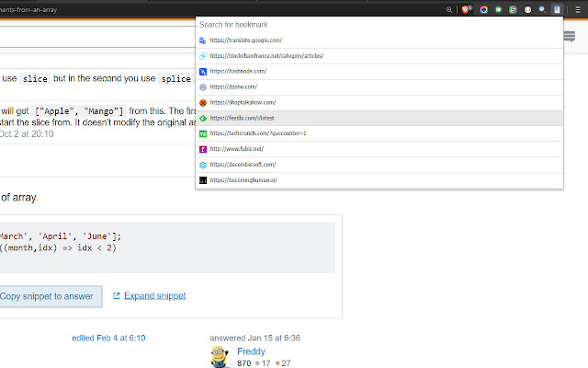Click the ["Apple", "Mango"] code text
The image size is (588, 368).
pyautogui.click(x=79, y=111)
